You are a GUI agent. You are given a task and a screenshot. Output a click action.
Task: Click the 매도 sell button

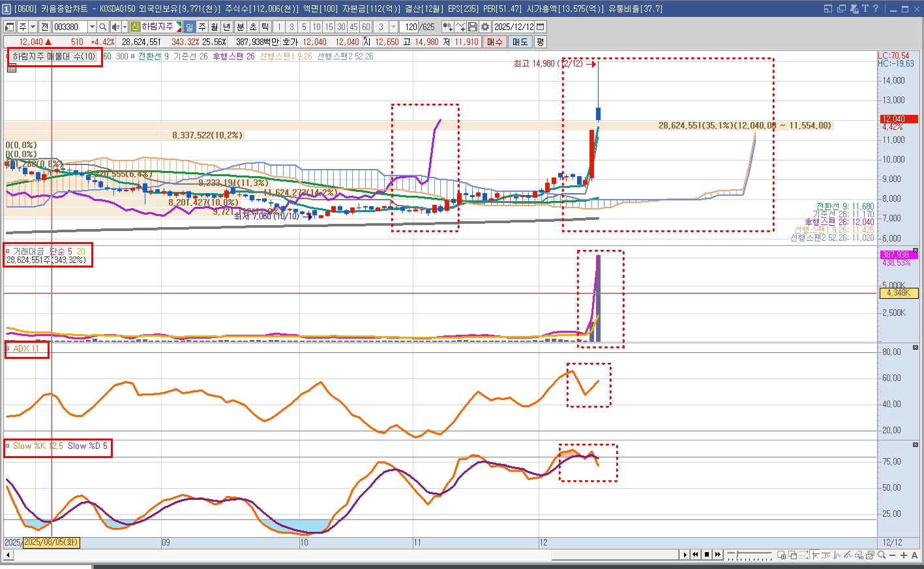pyautogui.click(x=520, y=42)
